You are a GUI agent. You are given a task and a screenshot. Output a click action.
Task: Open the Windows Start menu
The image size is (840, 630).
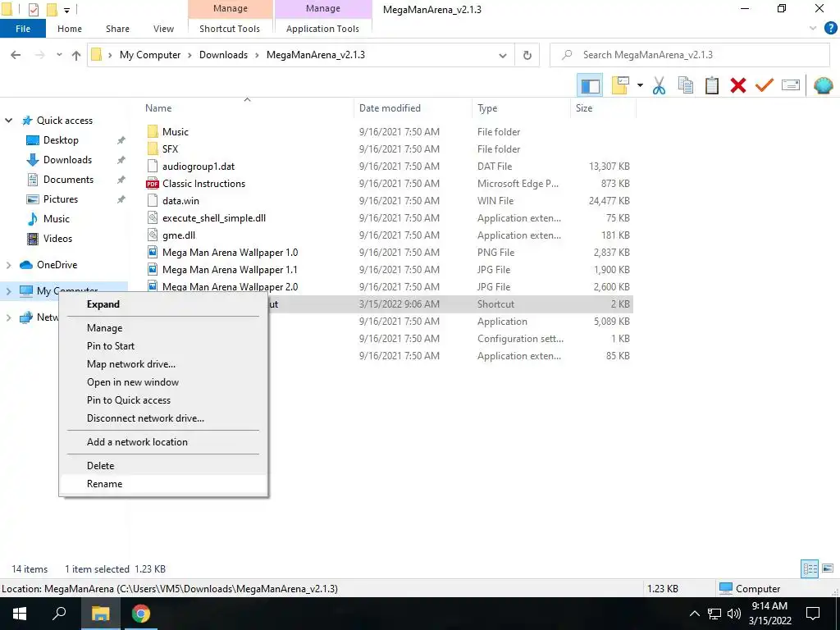pyautogui.click(x=20, y=614)
